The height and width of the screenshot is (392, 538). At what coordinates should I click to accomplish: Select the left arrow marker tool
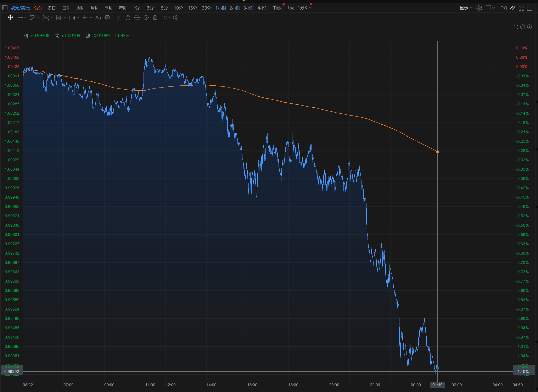[85, 18]
